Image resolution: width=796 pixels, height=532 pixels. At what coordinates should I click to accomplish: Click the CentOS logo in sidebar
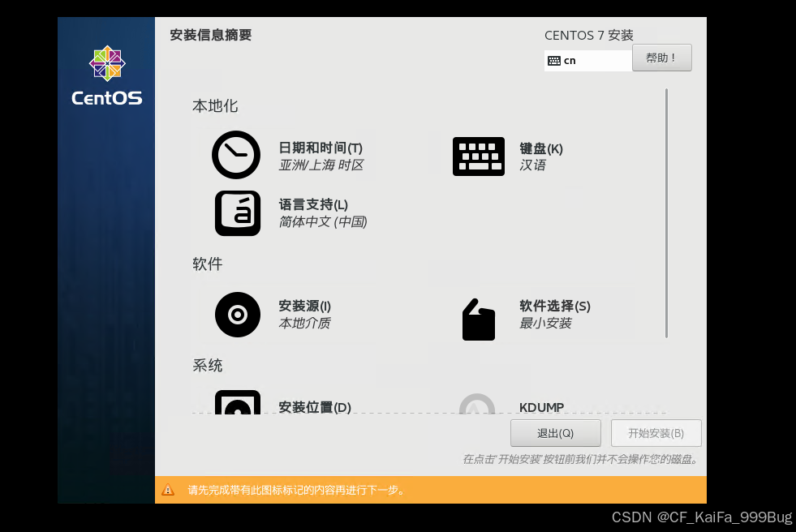click(106, 75)
